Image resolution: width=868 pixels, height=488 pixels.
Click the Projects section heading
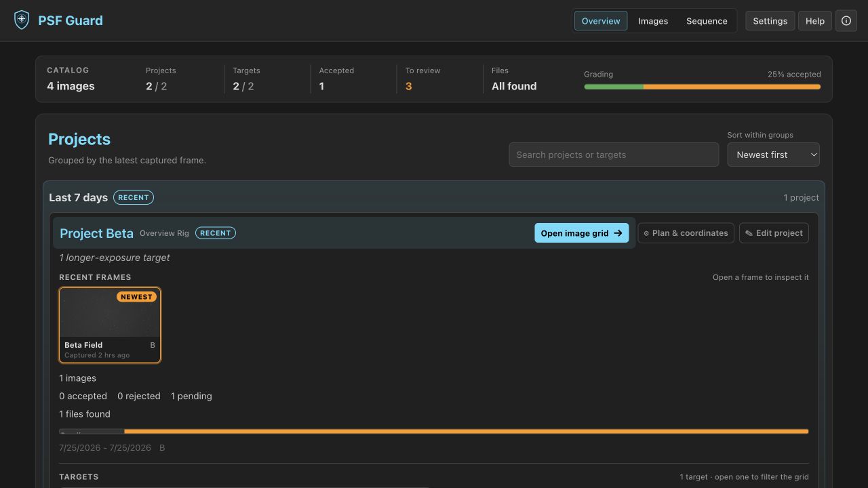pos(79,139)
